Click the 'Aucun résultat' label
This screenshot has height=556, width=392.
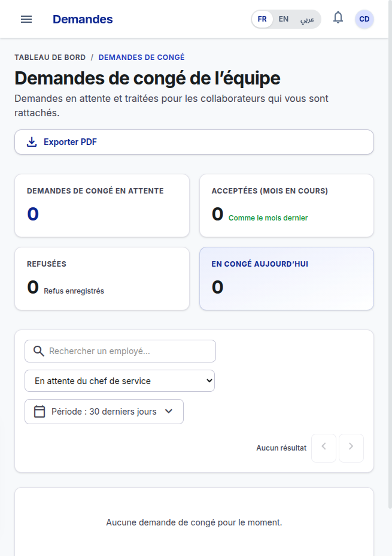pyautogui.click(x=281, y=448)
